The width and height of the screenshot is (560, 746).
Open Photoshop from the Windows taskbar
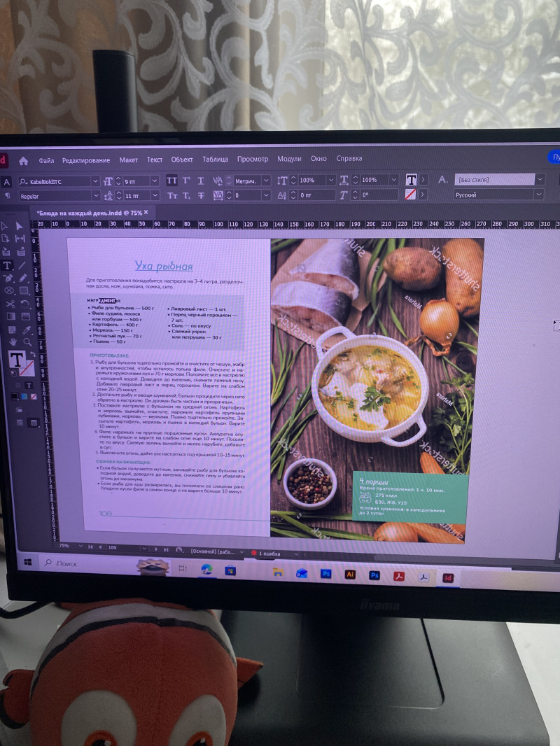click(x=325, y=575)
